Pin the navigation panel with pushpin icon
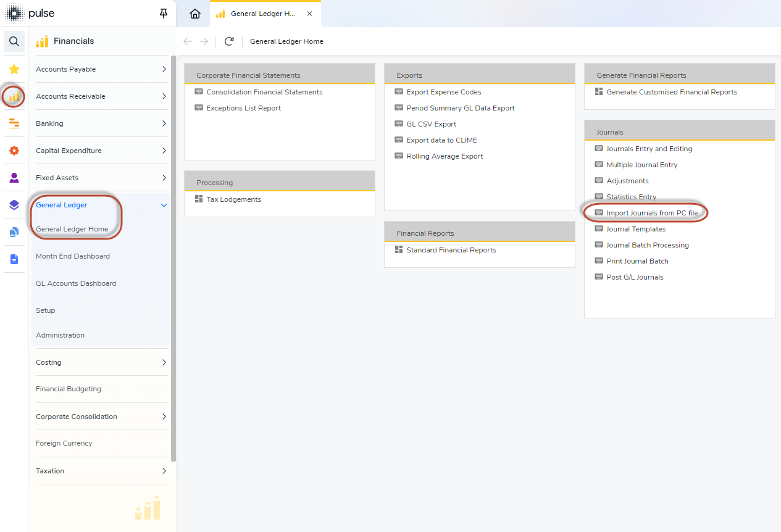Viewport: 781px width, 532px height. tap(164, 14)
